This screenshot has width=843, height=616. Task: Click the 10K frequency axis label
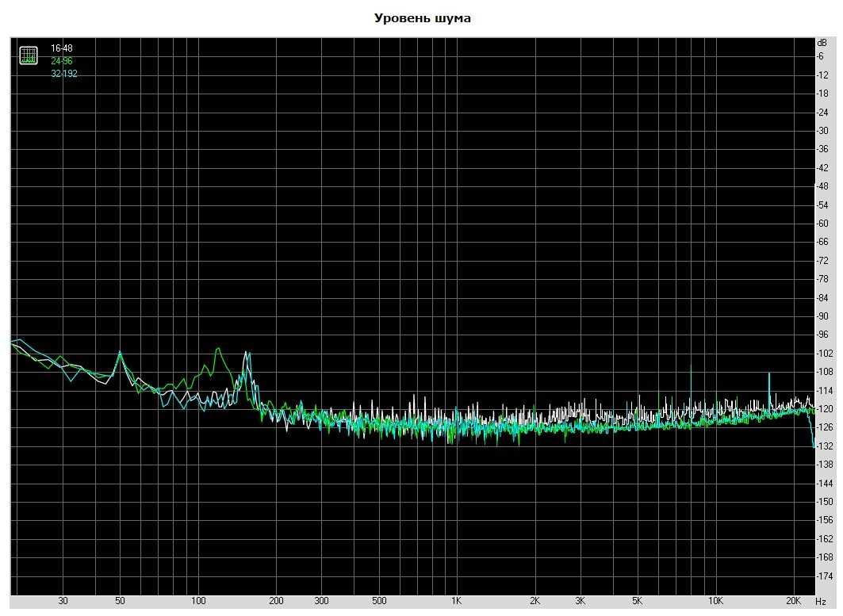coord(716,601)
